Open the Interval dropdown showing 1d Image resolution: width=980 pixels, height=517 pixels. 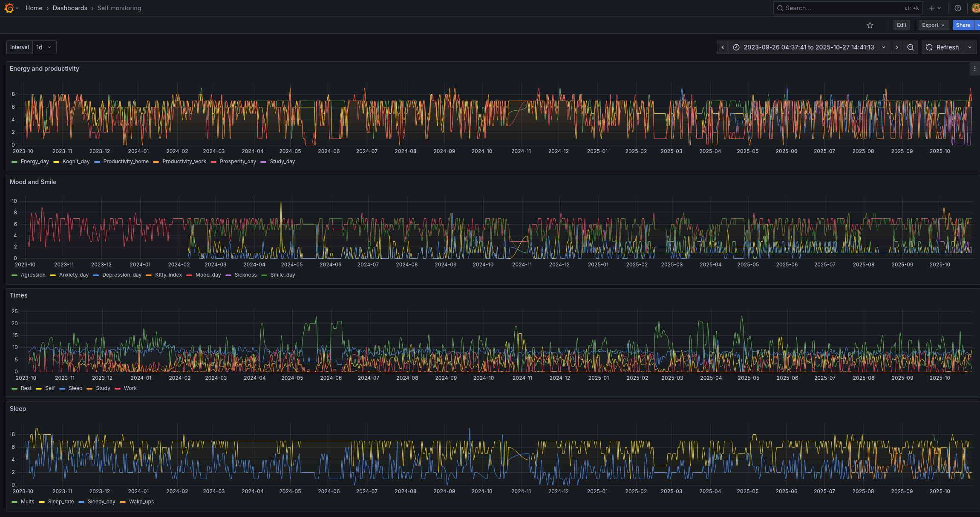[x=44, y=47]
